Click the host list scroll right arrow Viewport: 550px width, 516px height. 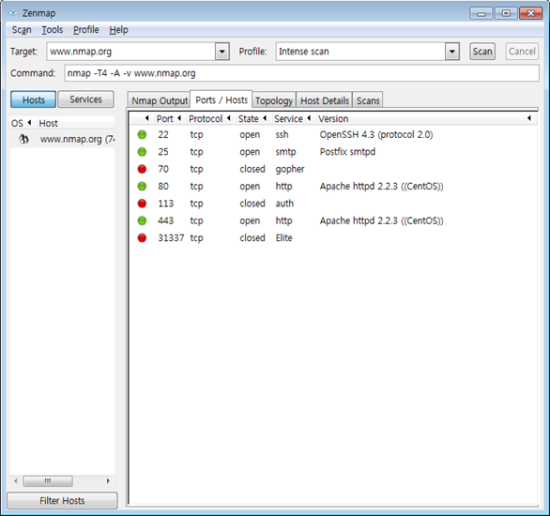click(x=108, y=481)
